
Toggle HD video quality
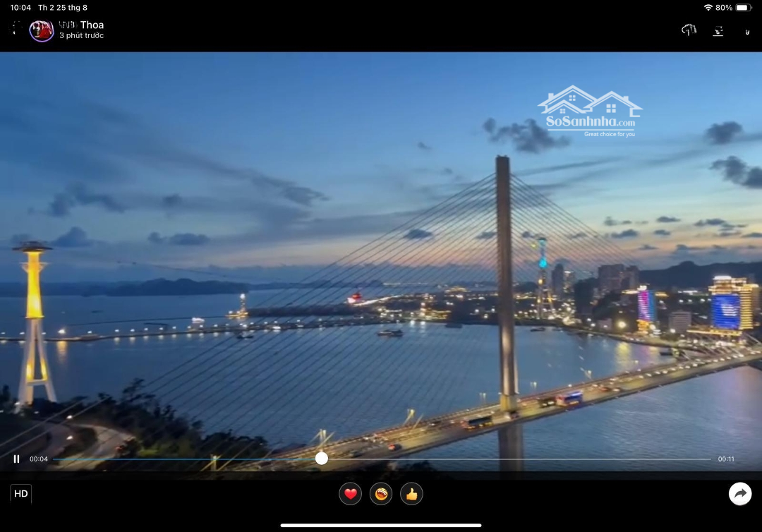[21, 494]
